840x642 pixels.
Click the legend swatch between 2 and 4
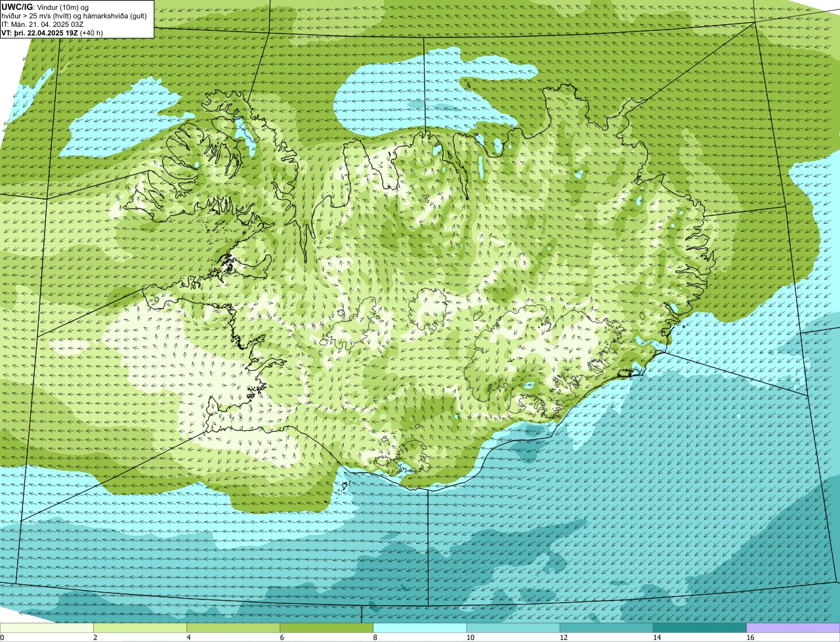(x=140, y=628)
